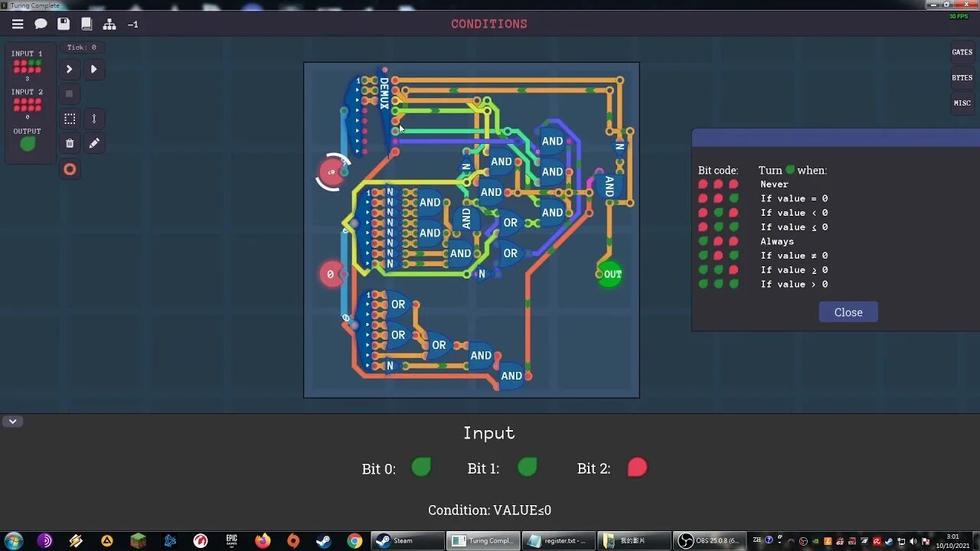The height and width of the screenshot is (551, 980).
Task: Click the taskbar clock showing 3:01
Action: tap(952, 541)
